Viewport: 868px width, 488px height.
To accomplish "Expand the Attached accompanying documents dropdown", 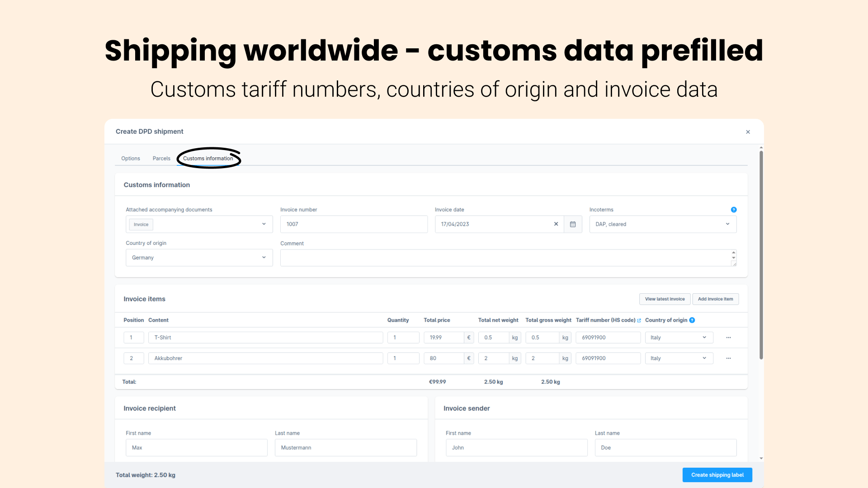I will (x=199, y=224).
